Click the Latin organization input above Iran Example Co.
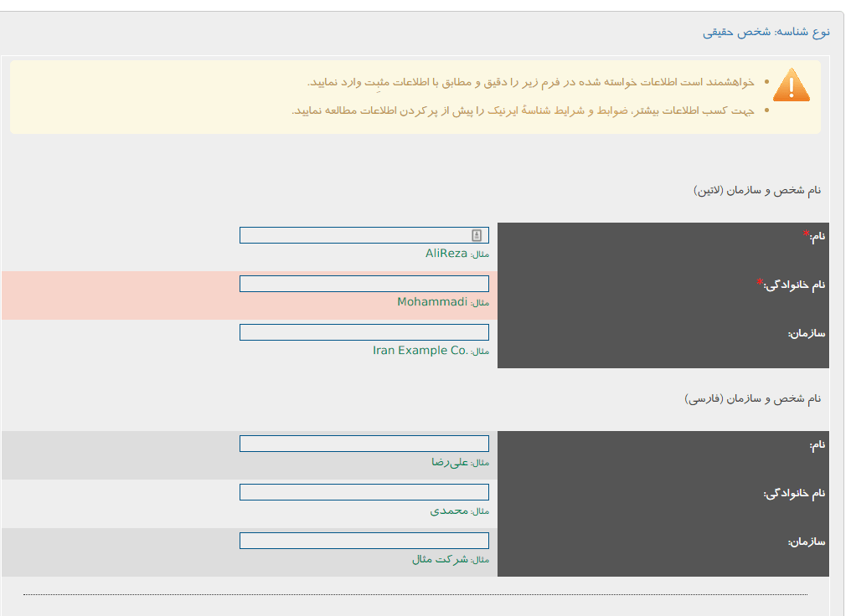This screenshot has height=616, width=851. tap(364, 332)
